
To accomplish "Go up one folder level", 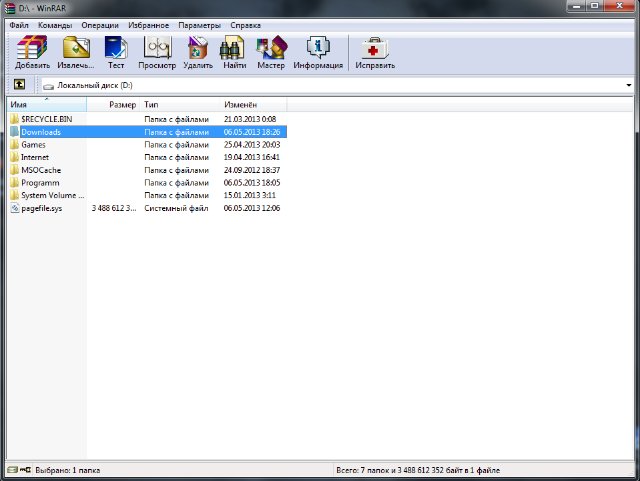I will pyautogui.click(x=19, y=85).
